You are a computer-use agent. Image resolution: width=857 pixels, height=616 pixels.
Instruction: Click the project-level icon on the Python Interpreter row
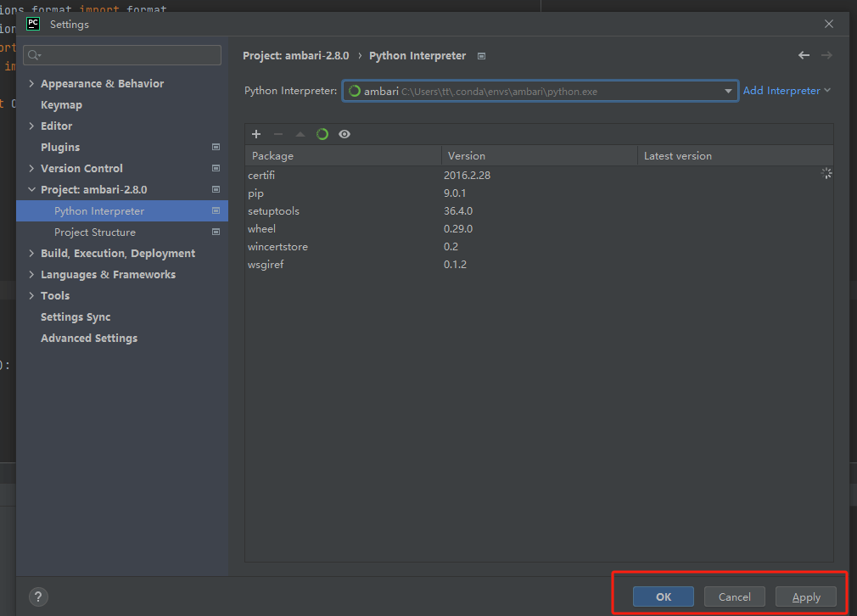point(216,211)
